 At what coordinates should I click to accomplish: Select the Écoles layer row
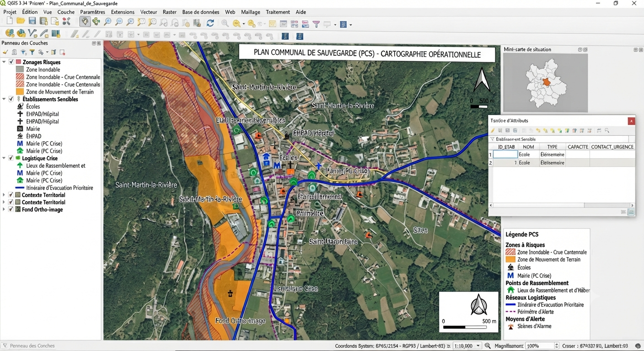click(x=33, y=106)
